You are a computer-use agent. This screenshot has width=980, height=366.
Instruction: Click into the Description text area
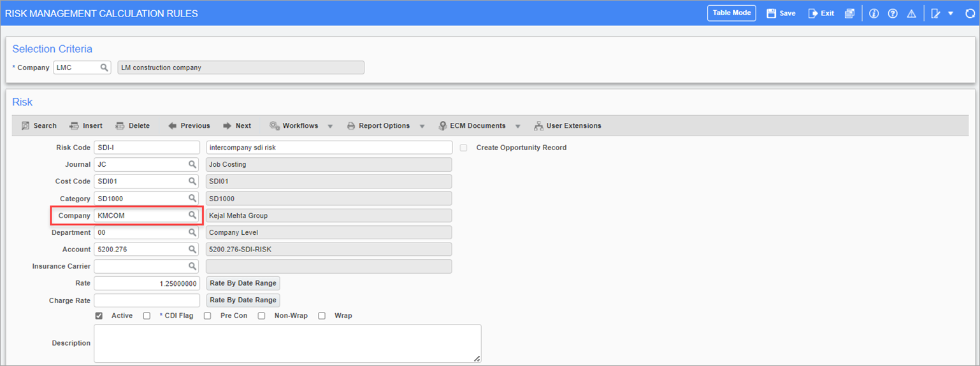pos(287,343)
